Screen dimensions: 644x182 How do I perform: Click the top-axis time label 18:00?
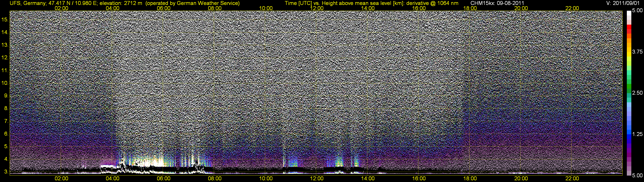click(470, 8)
